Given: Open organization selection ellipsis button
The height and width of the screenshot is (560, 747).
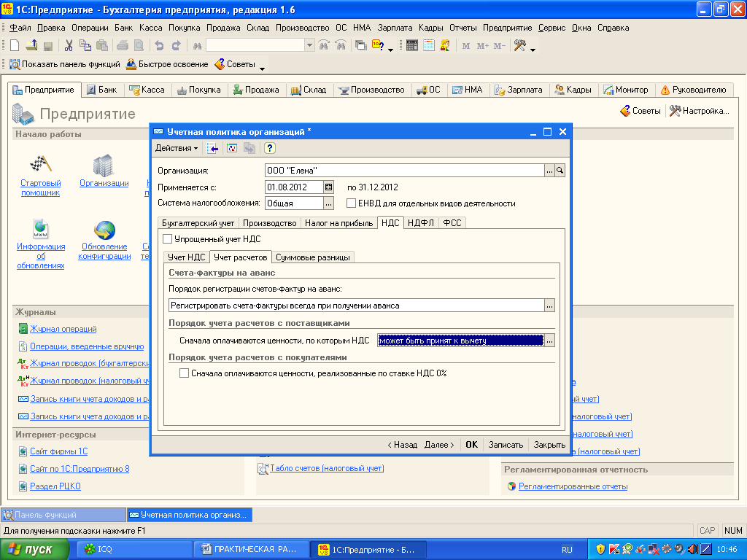Looking at the screenshot, I should (x=550, y=170).
